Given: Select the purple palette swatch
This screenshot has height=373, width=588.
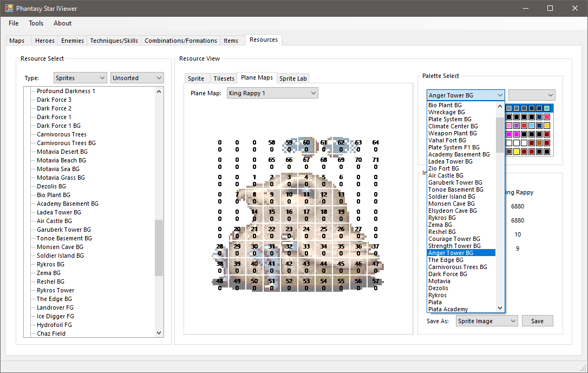Looking at the screenshot, I should pyautogui.click(x=517, y=126).
